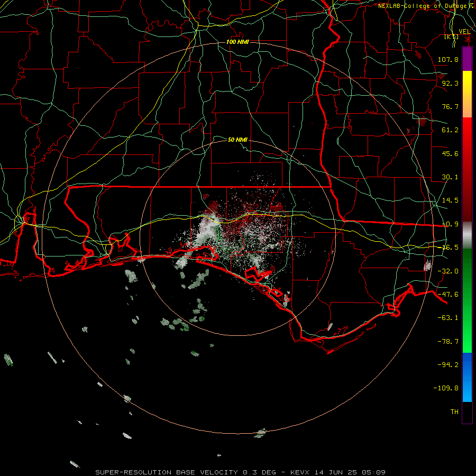Click the 50 NMI range ring label

[237, 140]
